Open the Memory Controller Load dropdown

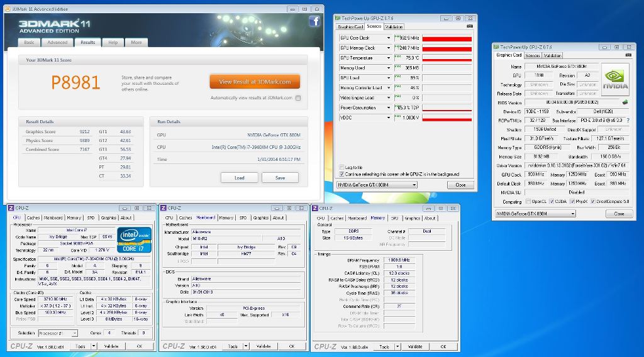point(389,87)
